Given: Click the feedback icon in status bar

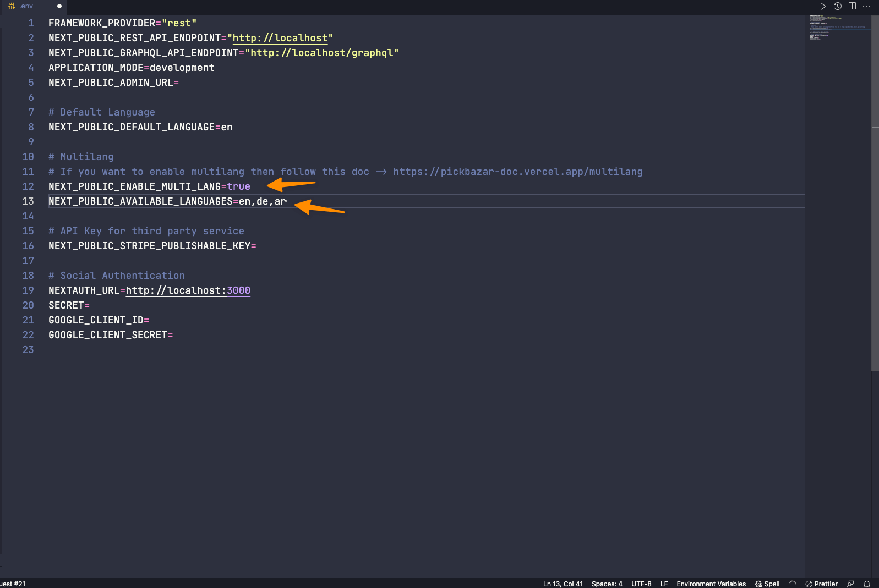Looking at the screenshot, I should point(850,584).
